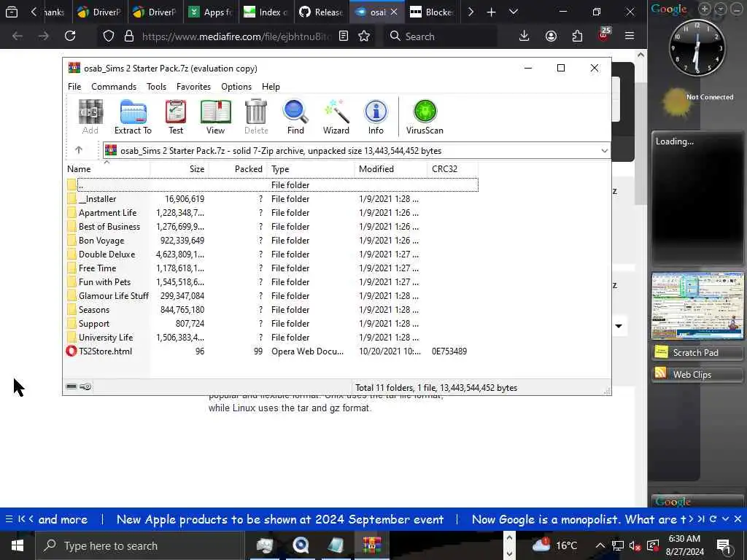
Task: Sort by Size column header
Action: pyautogui.click(x=179, y=169)
